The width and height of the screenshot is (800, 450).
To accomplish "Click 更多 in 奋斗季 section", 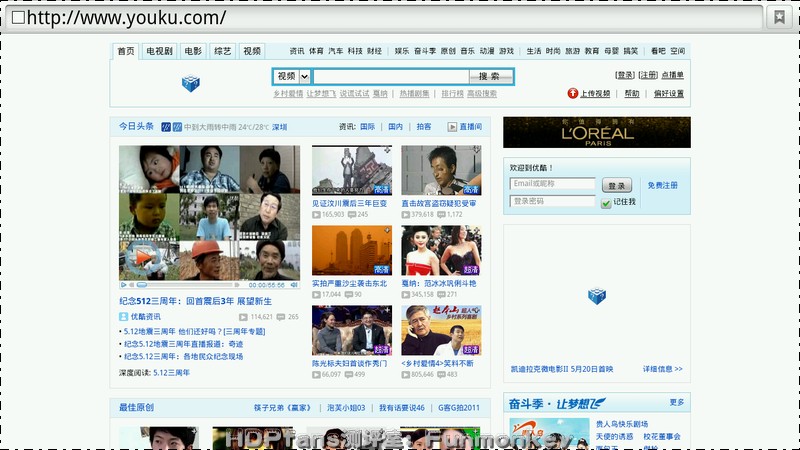I will [677, 402].
